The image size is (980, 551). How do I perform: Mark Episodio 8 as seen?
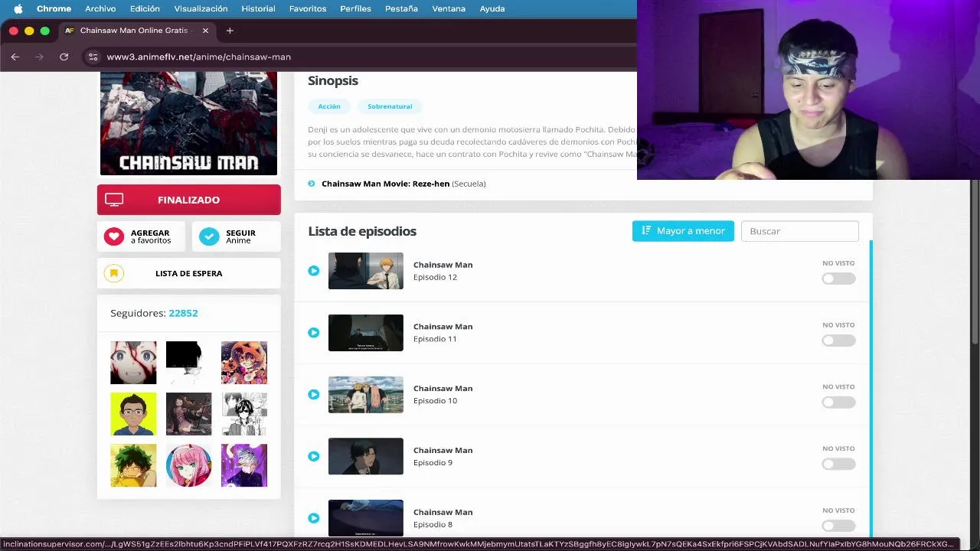click(x=838, y=526)
